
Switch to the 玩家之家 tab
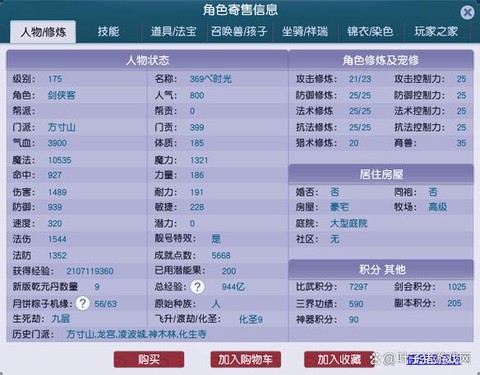point(436,32)
